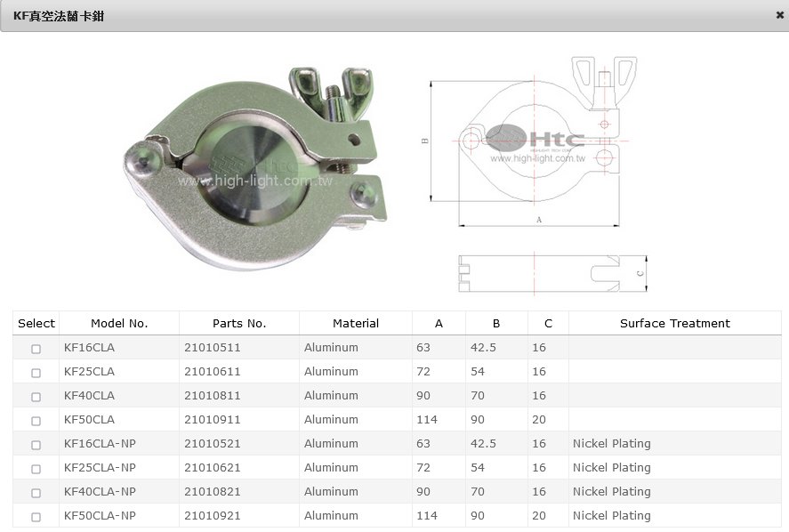Image resolution: width=789 pixels, height=532 pixels.
Task: Toggle the KF50CLA-NP checkbox
Action: point(36,517)
